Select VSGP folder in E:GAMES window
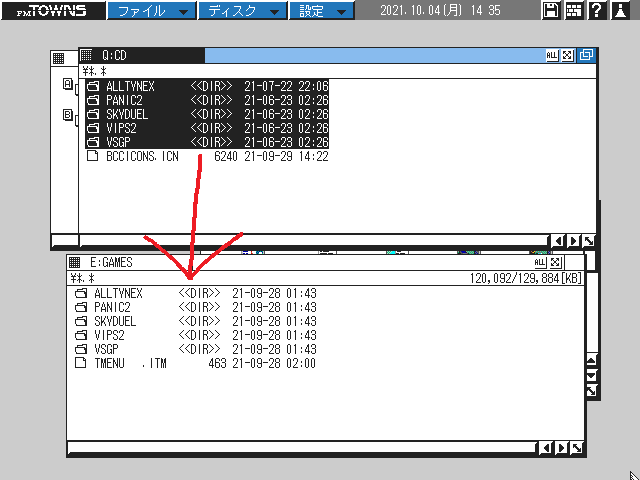This screenshot has height=480, width=640. coord(195,349)
